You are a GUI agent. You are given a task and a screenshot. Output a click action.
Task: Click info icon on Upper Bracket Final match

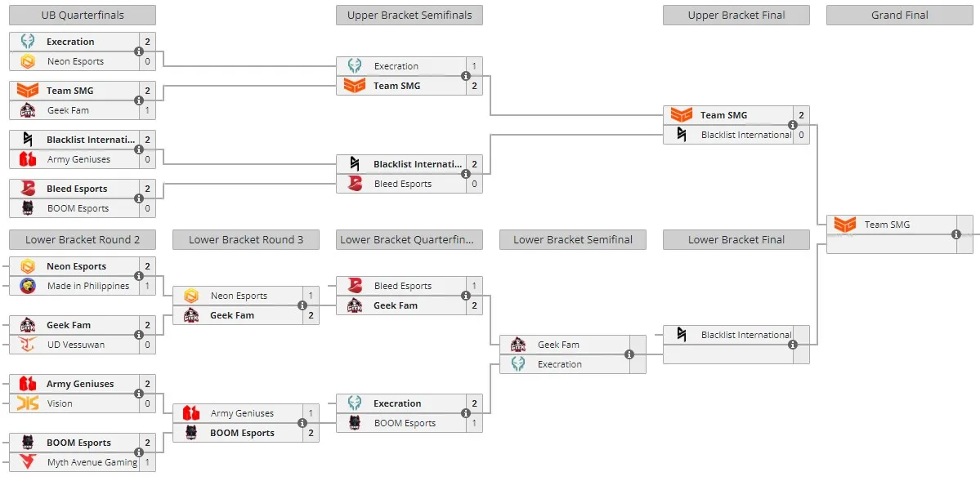pyautogui.click(x=793, y=125)
